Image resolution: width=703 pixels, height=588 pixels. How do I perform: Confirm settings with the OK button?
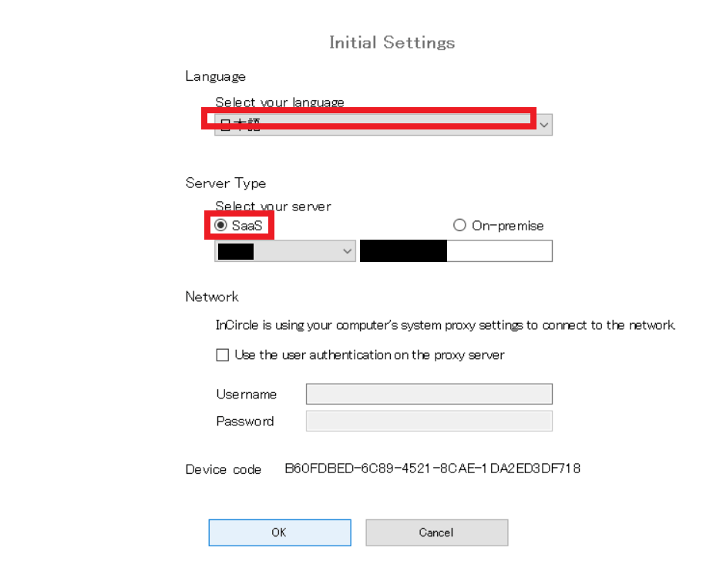pyautogui.click(x=279, y=533)
